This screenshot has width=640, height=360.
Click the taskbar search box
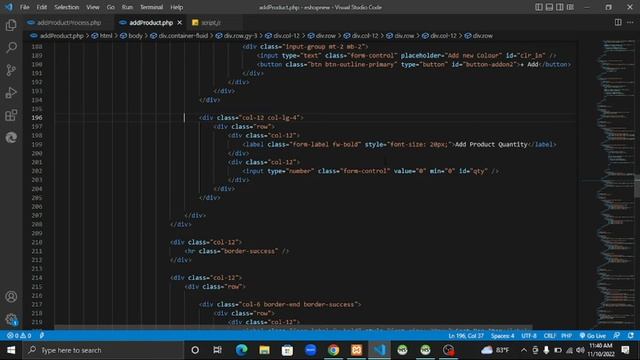pyautogui.click(x=102, y=350)
